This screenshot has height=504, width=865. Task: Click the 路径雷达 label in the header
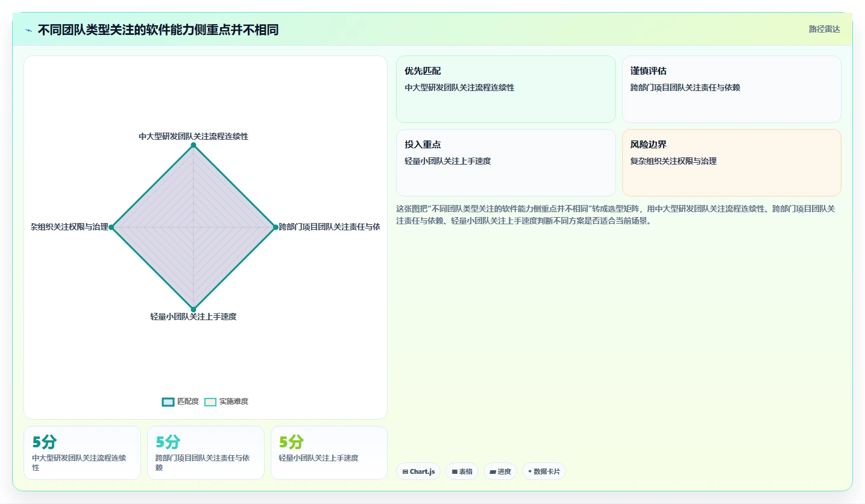click(x=824, y=29)
